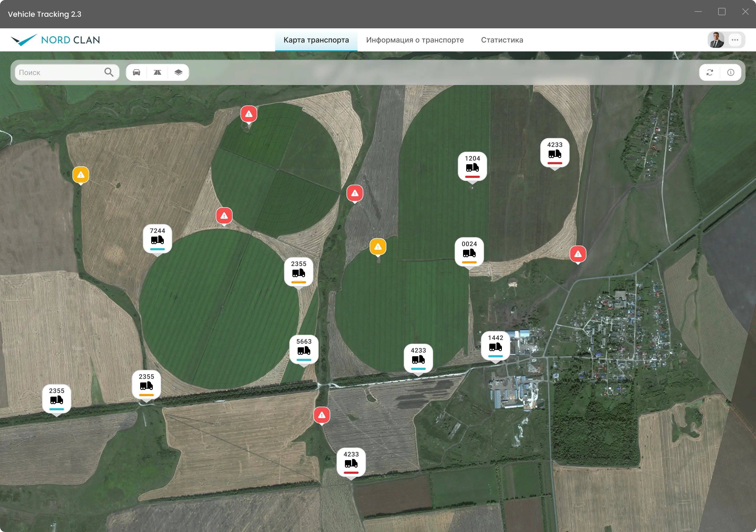Select truck marker 1204
This screenshot has width=756, height=532.
[472, 167]
